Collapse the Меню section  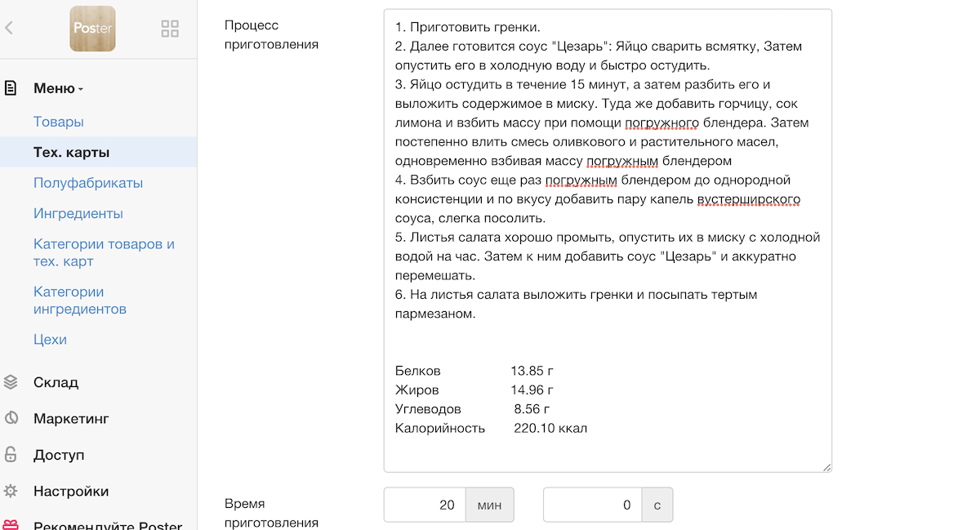58,89
